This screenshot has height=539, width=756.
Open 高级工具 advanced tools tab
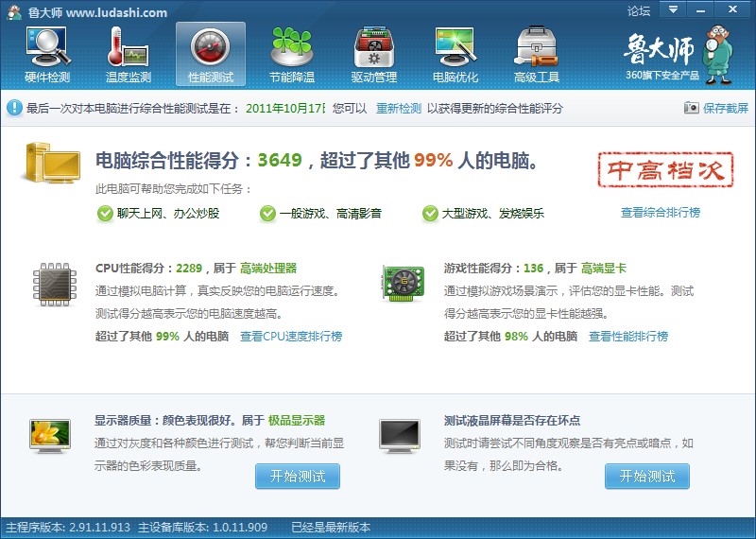[537, 55]
